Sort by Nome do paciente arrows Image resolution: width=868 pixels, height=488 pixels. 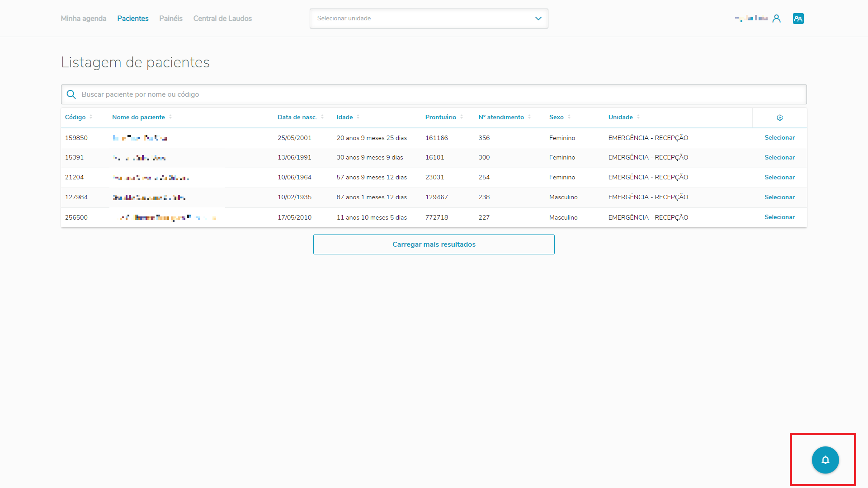[x=170, y=117]
